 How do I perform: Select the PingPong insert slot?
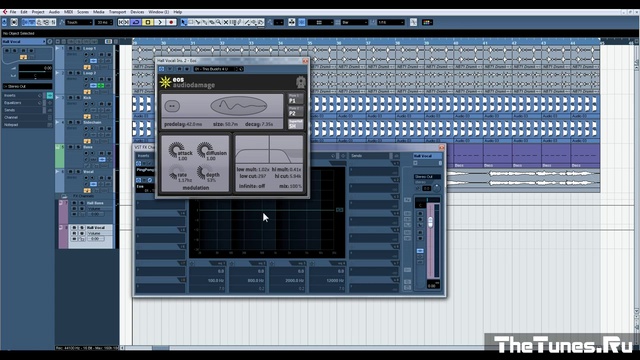145,170
